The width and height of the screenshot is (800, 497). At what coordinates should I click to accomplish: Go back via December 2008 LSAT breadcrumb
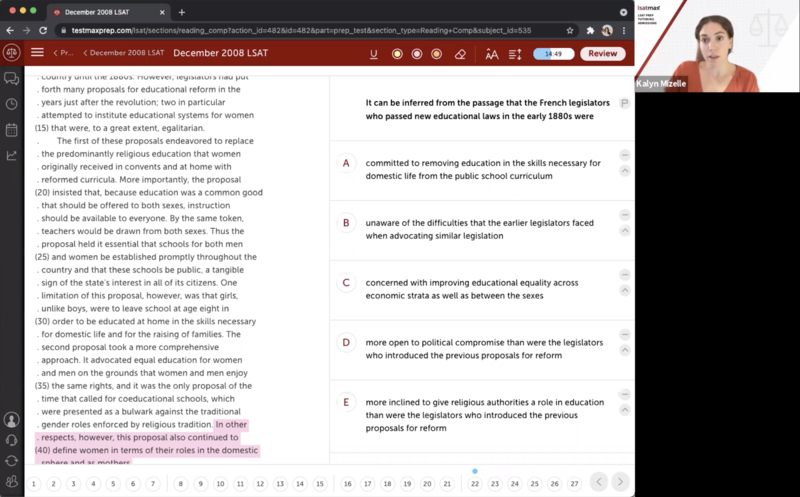pos(123,53)
